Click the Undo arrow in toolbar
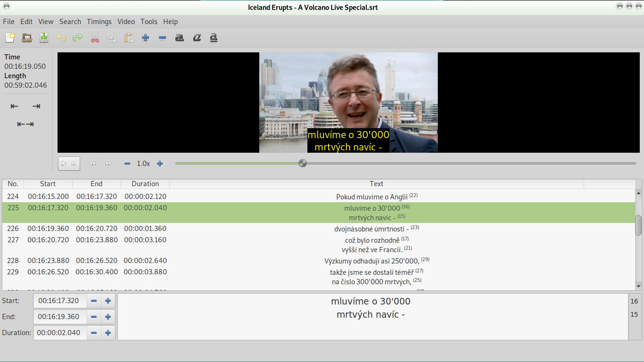 61,38
